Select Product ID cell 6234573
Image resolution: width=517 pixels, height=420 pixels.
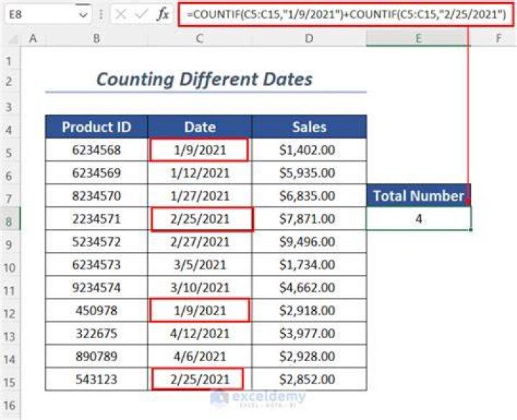click(97, 264)
